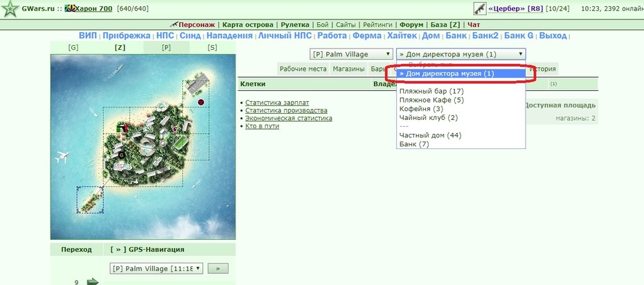The image size is (644, 285).
Task: Open the Работа link
Action: point(332,36)
